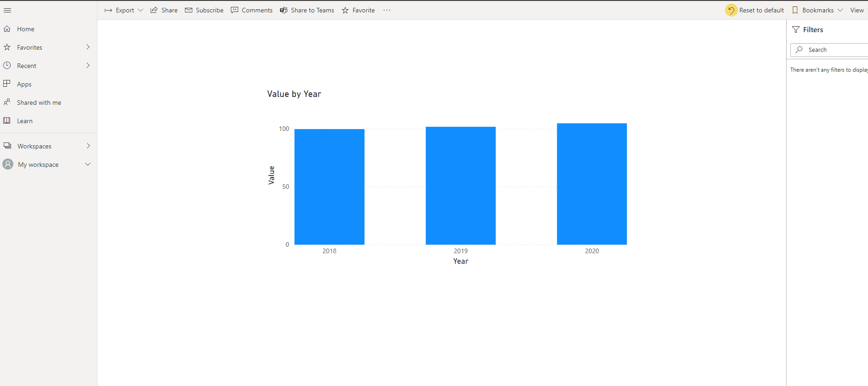Click the Learn label in sidebar
This screenshot has height=386, width=868.
pyautogui.click(x=25, y=121)
